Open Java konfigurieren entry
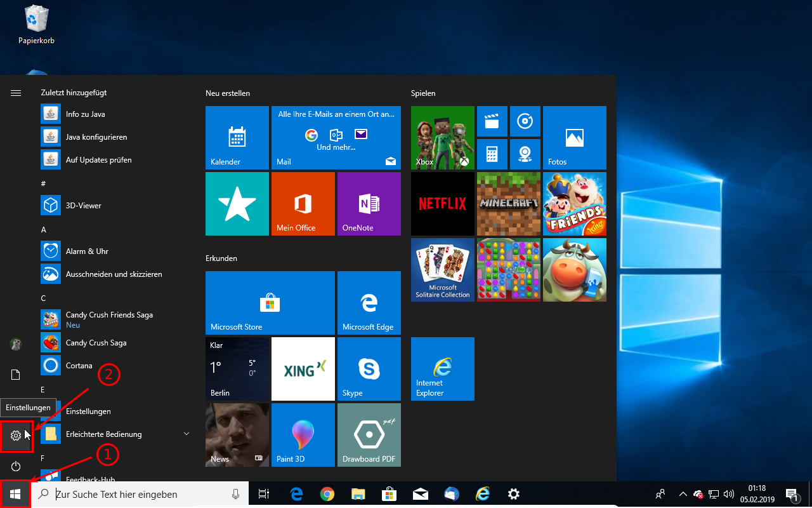The height and width of the screenshot is (508, 812). point(96,137)
